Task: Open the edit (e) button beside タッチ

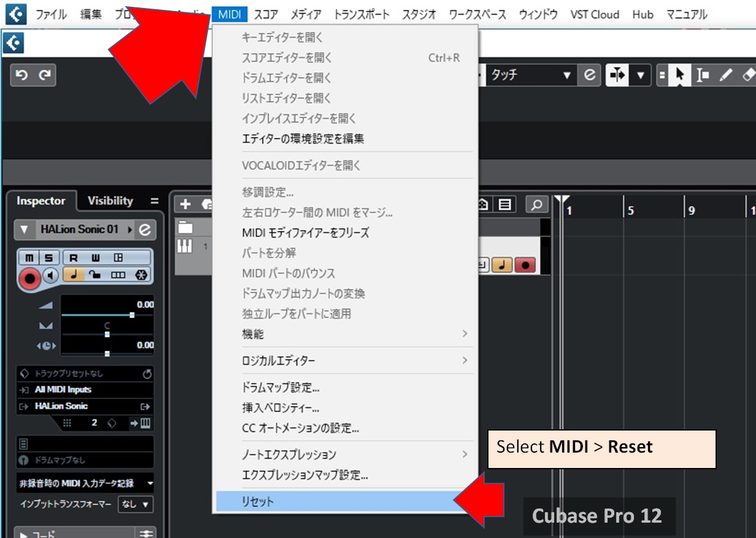Action: coord(590,75)
